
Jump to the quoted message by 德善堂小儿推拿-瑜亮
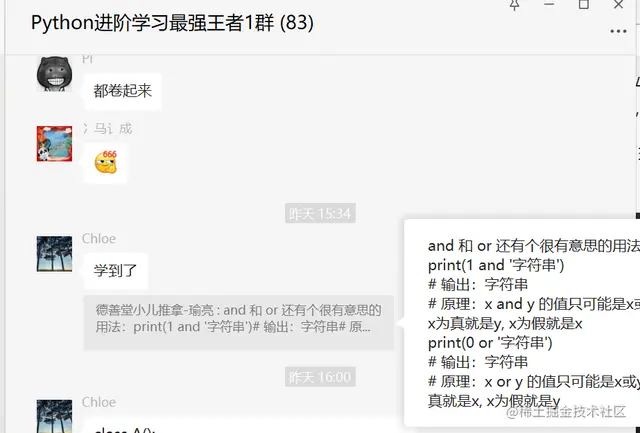(x=238, y=323)
